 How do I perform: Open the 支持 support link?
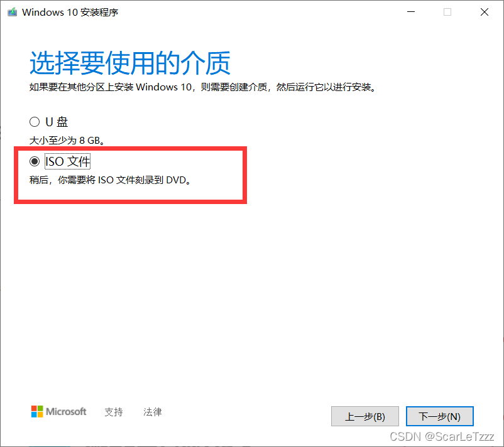click(x=114, y=412)
